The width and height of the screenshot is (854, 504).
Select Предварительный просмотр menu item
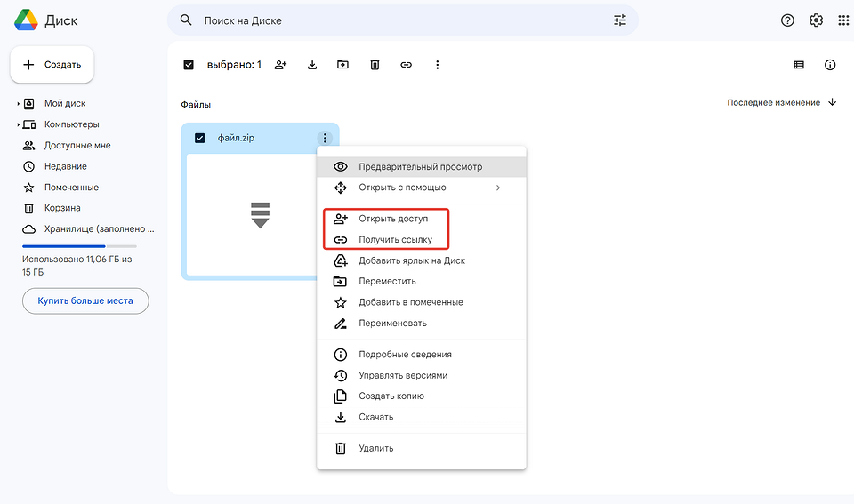point(422,166)
